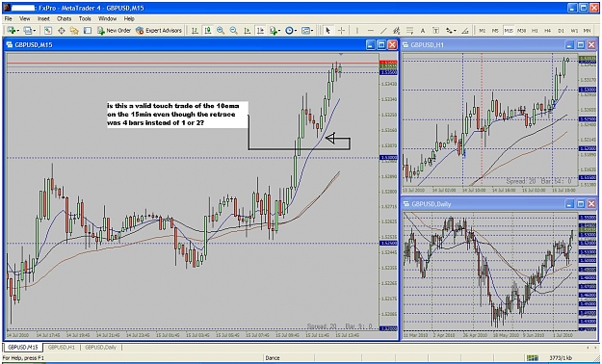The image size is (602, 364).
Task: Select the horizontal line tool
Action: (371, 31)
